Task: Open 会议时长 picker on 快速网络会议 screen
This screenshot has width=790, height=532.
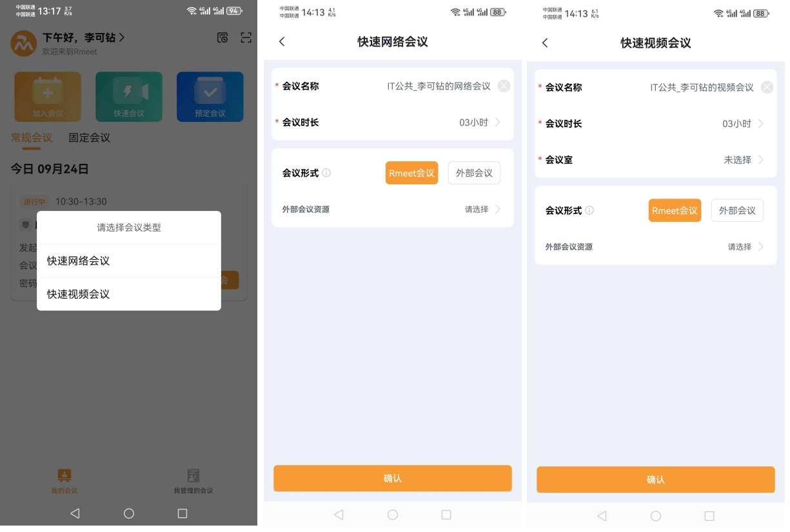Action: click(477, 123)
